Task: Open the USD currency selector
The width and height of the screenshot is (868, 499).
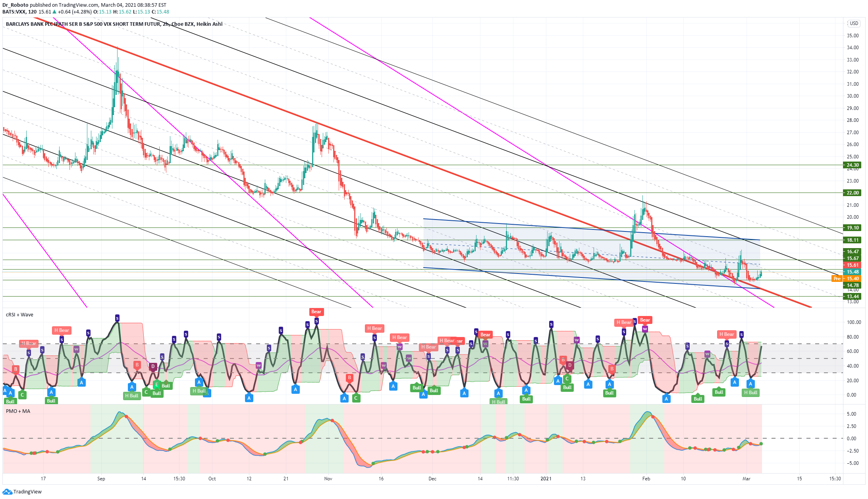Action: click(x=854, y=23)
